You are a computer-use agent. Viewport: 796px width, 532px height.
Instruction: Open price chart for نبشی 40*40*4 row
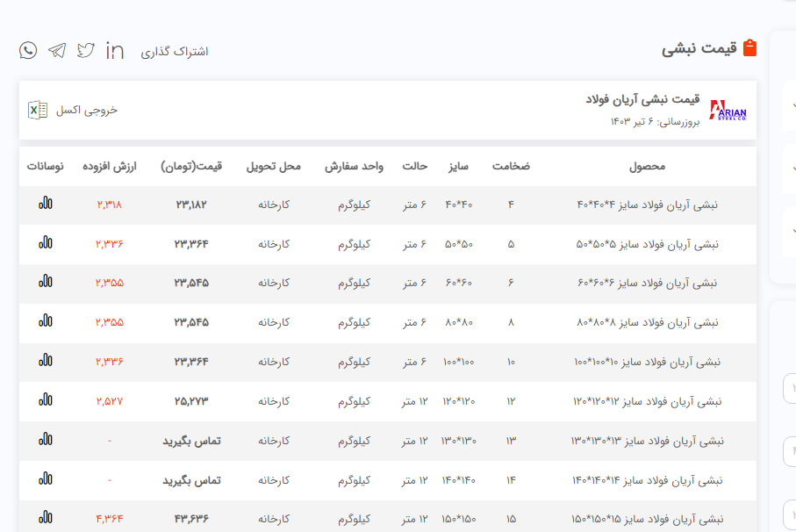pos(45,204)
